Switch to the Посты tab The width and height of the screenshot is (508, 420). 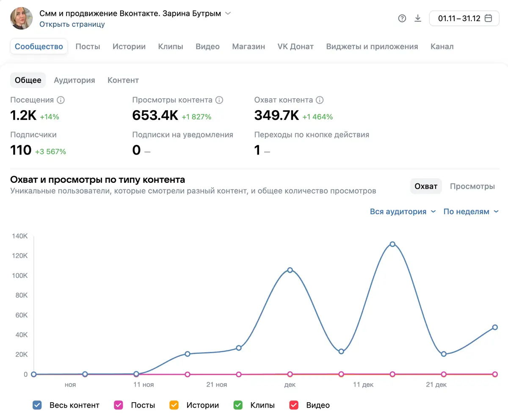click(88, 47)
